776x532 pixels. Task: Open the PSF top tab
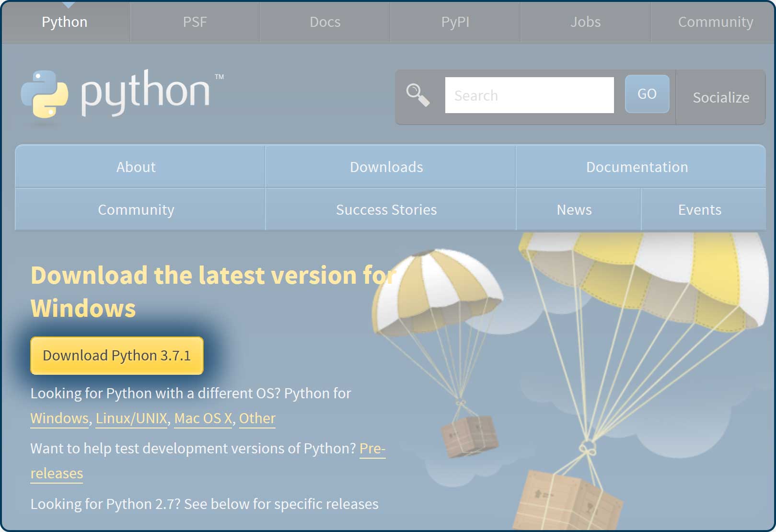pyautogui.click(x=195, y=22)
